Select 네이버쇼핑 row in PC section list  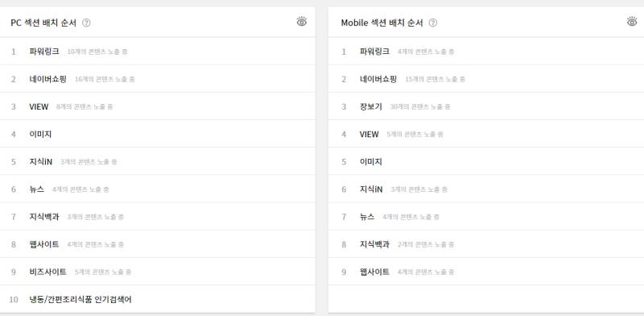click(x=157, y=79)
